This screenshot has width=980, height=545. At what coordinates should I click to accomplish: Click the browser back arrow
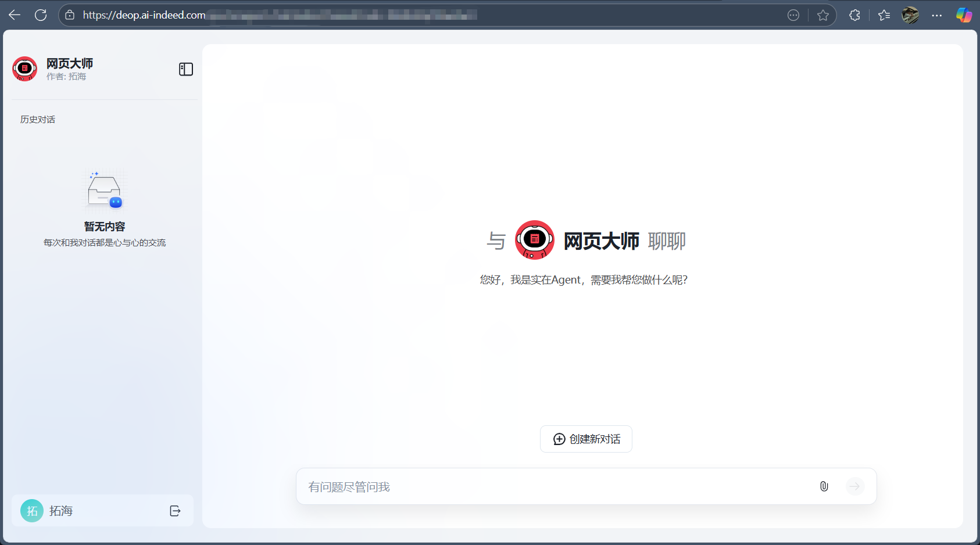coord(15,15)
